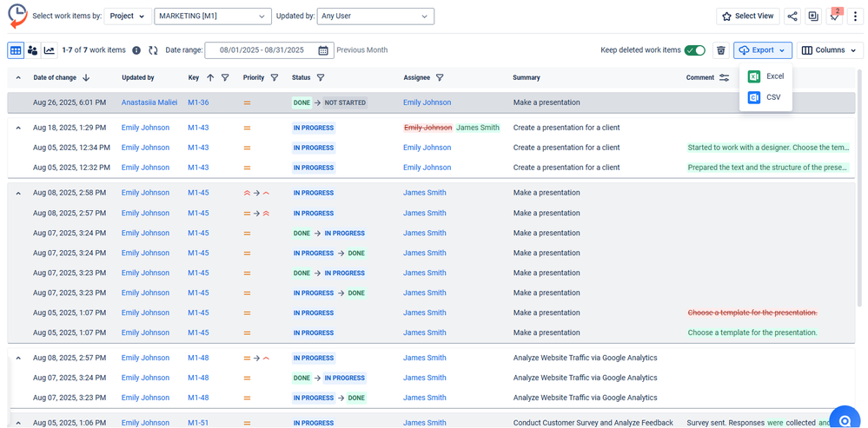
Task: Click the date range input field
Action: click(261, 50)
